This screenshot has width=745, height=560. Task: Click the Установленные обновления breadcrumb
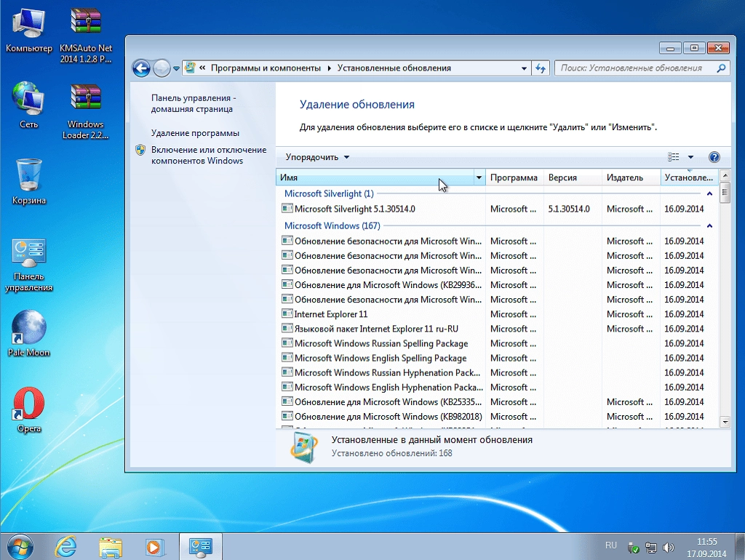394,68
